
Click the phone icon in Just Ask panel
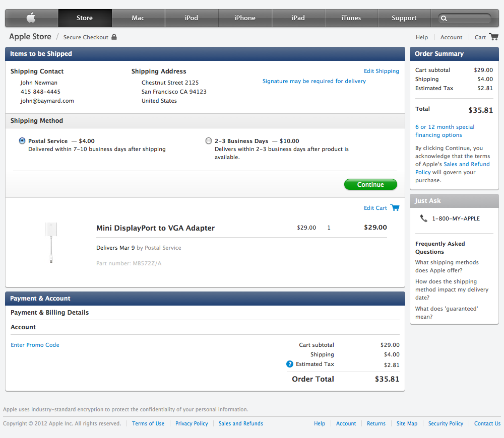coord(423,218)
